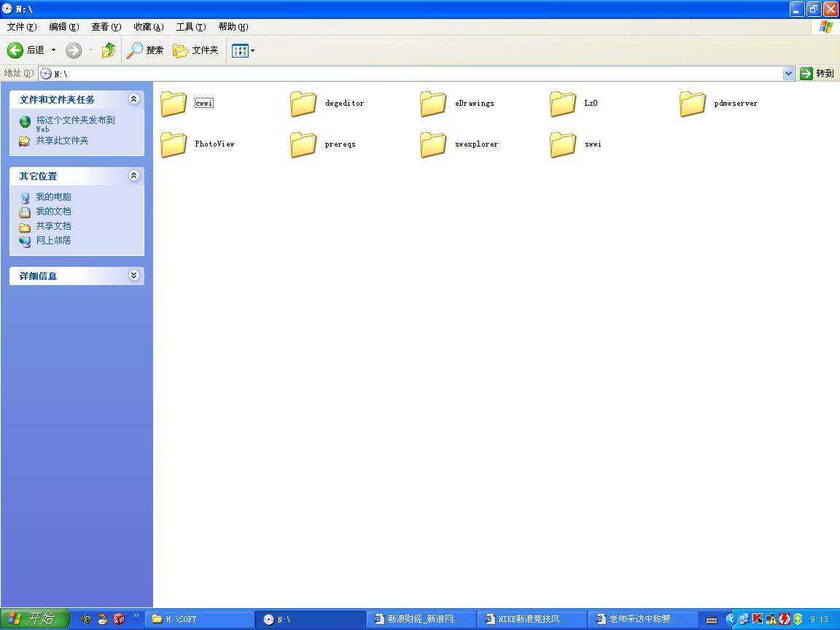
Task: Select the dwgeditor folder icon
Action: pos(303,104)
